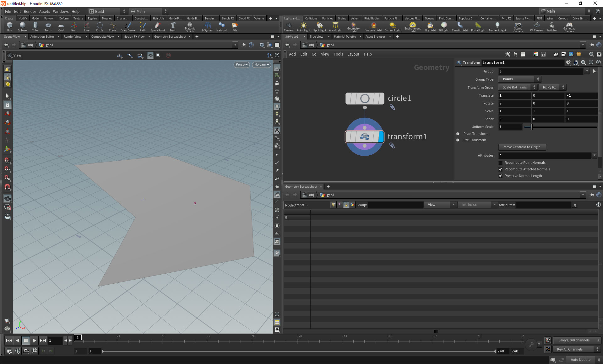
Task: Open the Intrinsics dropdown
Action: 477,205
